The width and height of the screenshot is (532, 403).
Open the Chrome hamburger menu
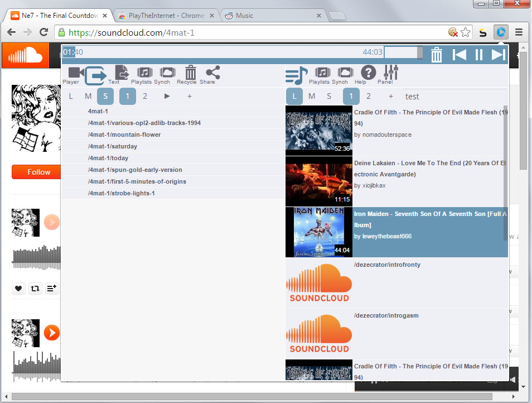(x=519, y=32)
